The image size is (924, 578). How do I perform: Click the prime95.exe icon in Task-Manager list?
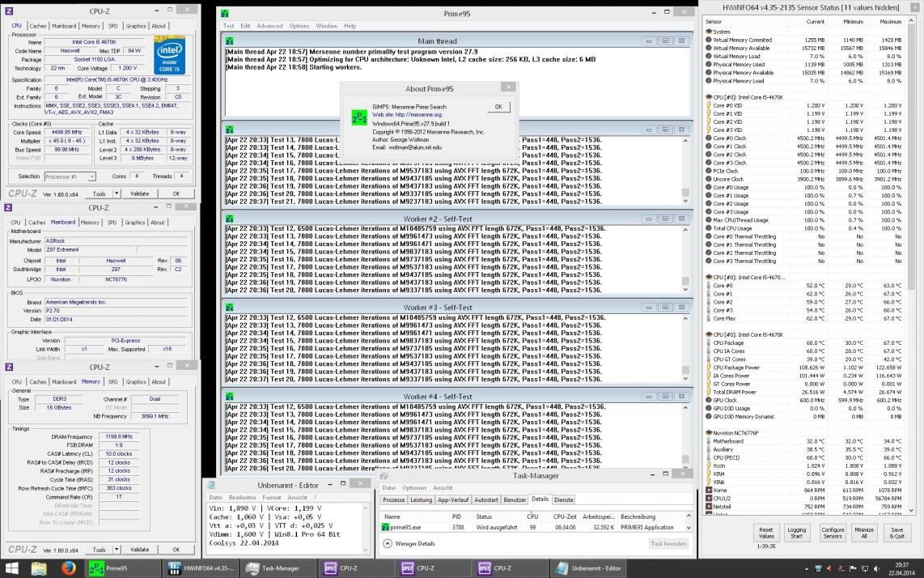coord(385,527)
